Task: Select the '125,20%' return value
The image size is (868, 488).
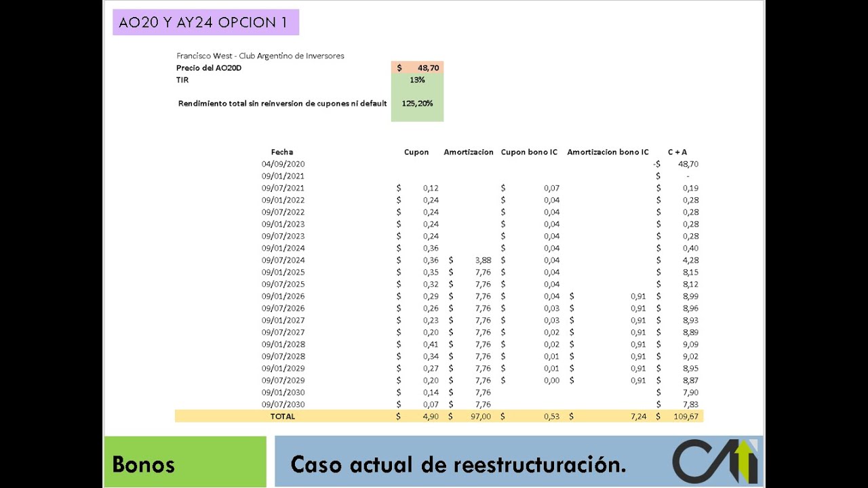Action: click(417, 104)
